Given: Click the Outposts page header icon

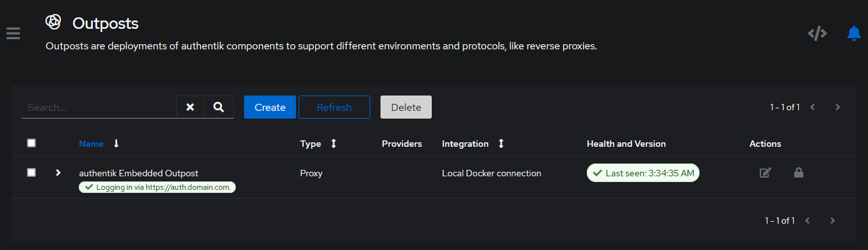Looking at the screenshot, I should pyautogui.click(x=53, y=22).
